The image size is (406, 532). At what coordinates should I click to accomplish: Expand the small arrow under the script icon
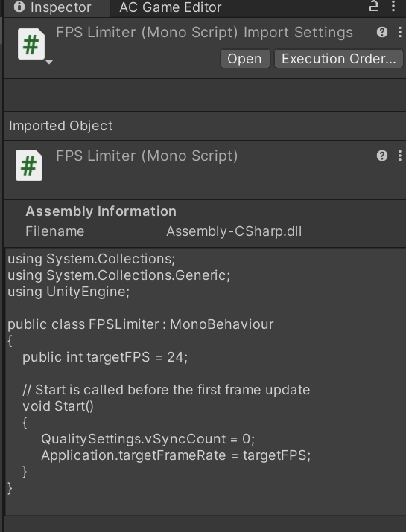pos(49,62)
